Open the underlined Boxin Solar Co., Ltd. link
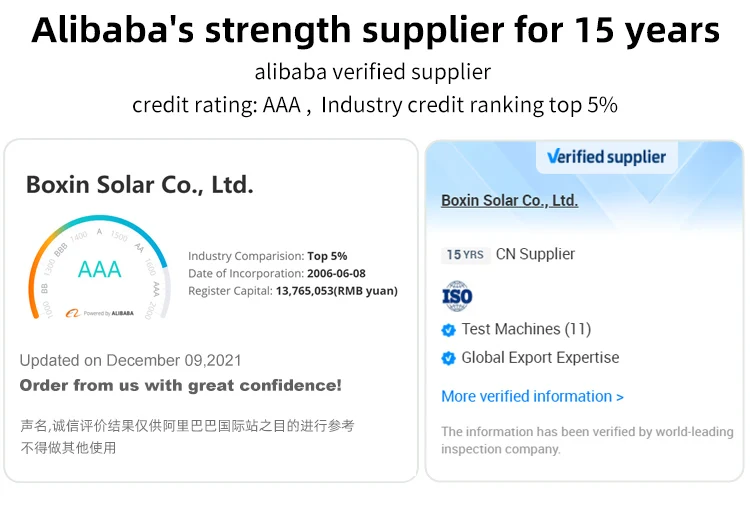 509,200
